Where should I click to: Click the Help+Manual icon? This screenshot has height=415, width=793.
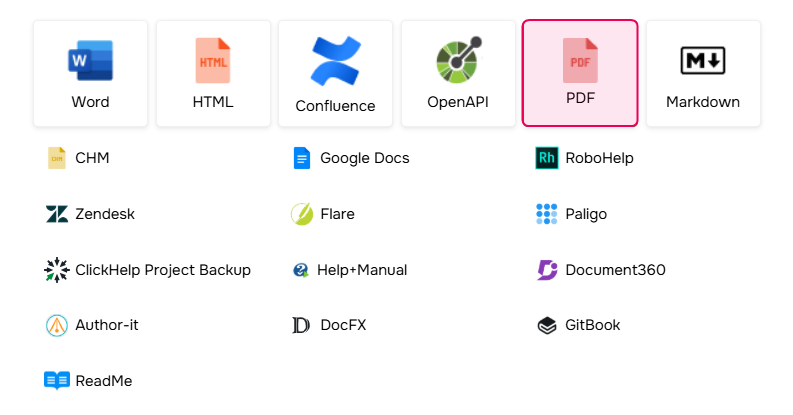301,270
